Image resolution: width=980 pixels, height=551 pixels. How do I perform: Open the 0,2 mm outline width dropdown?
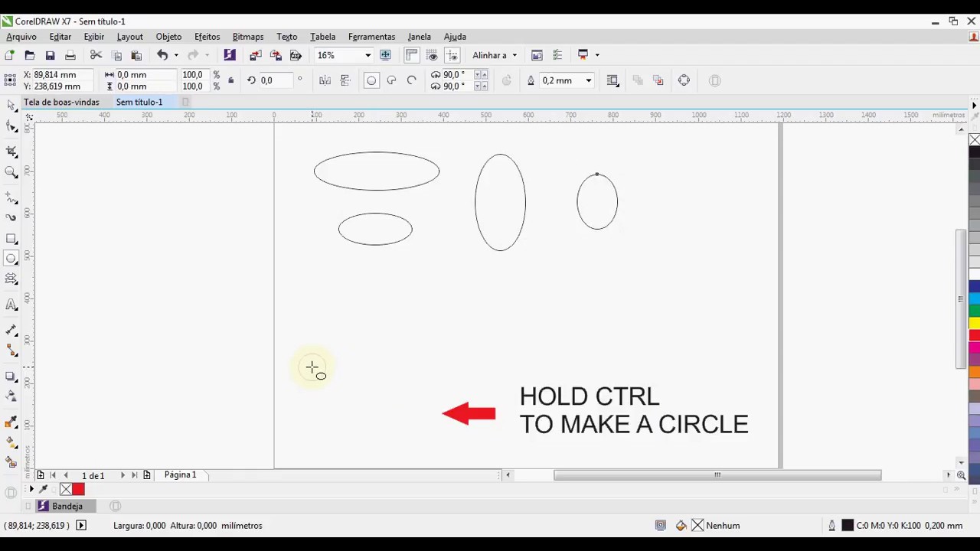(588, 80)
